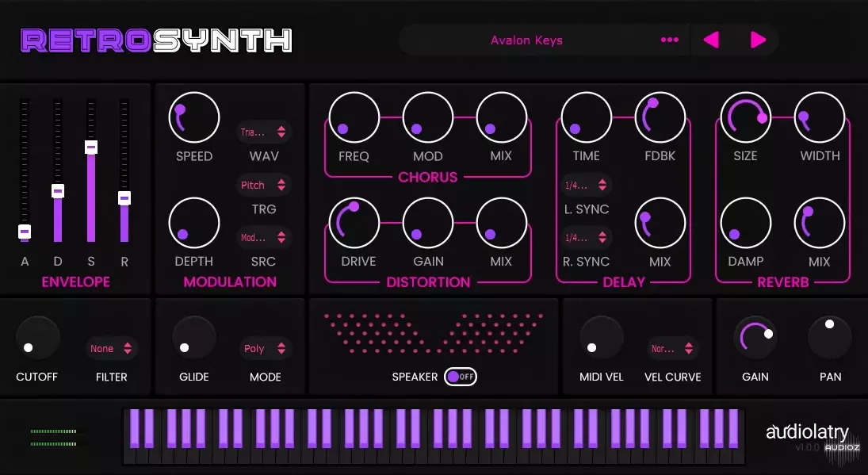Click the chorus MOD knob
The image size is (868, 475).
[x=428, y=118]
